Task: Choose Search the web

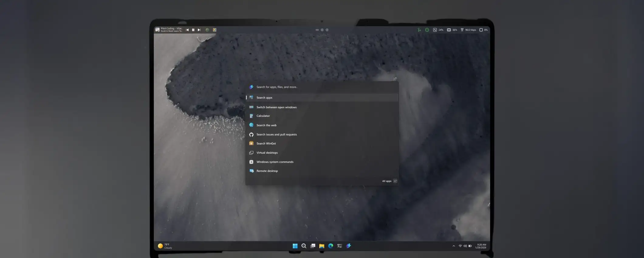Action: pos(322,125)
